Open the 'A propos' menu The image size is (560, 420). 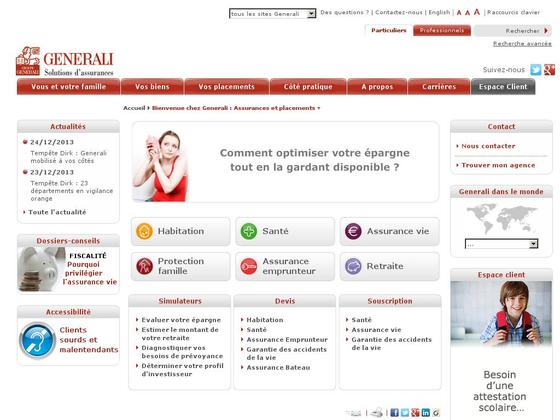point(377,86)
